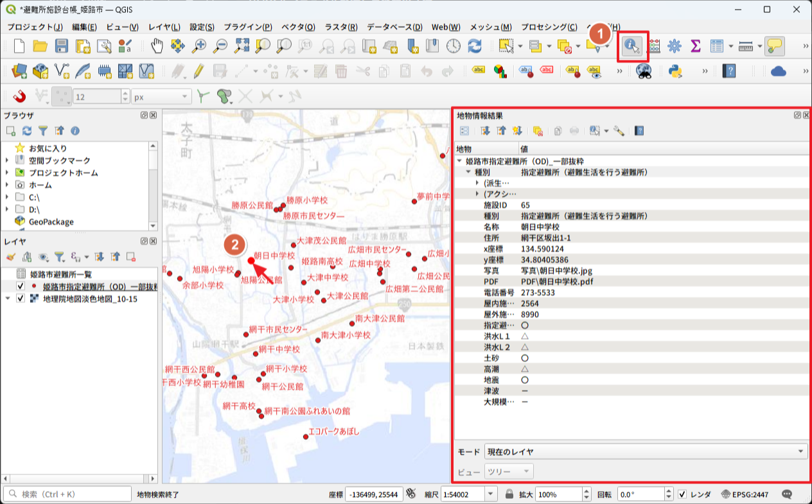The image size is (812, 504).
Task: Open the モード dropdown showing 現在のレイヤ
Action: point(645,451)
